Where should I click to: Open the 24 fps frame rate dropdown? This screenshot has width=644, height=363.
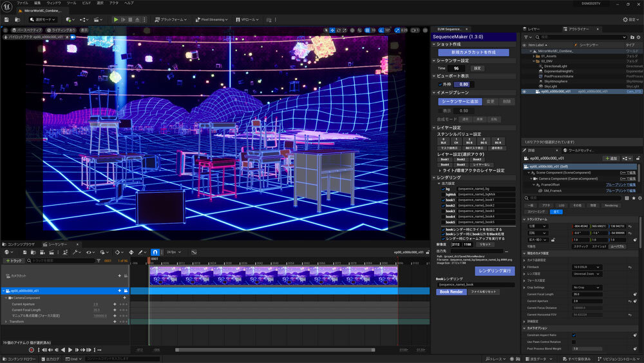coord(173,252)
